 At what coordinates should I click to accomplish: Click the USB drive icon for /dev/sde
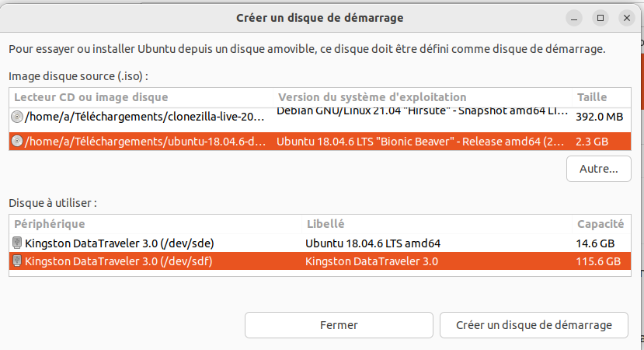click(x=17, y=243)
